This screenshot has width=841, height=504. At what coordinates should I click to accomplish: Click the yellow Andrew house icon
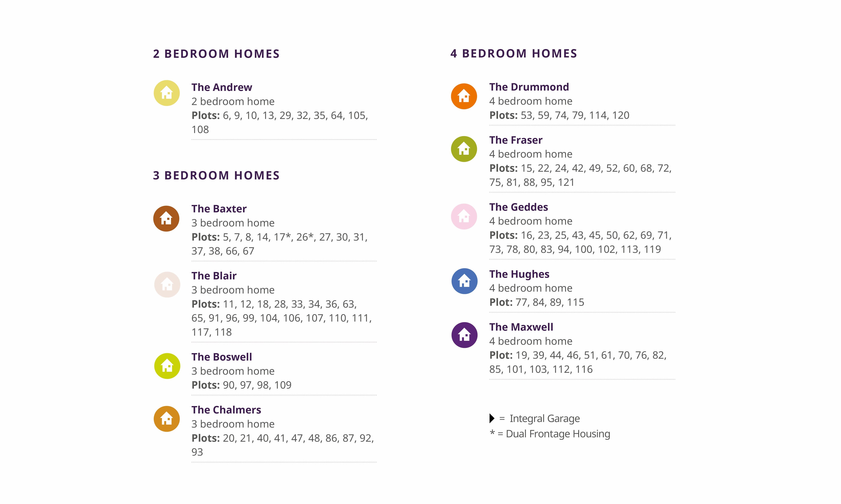point(167,93)
